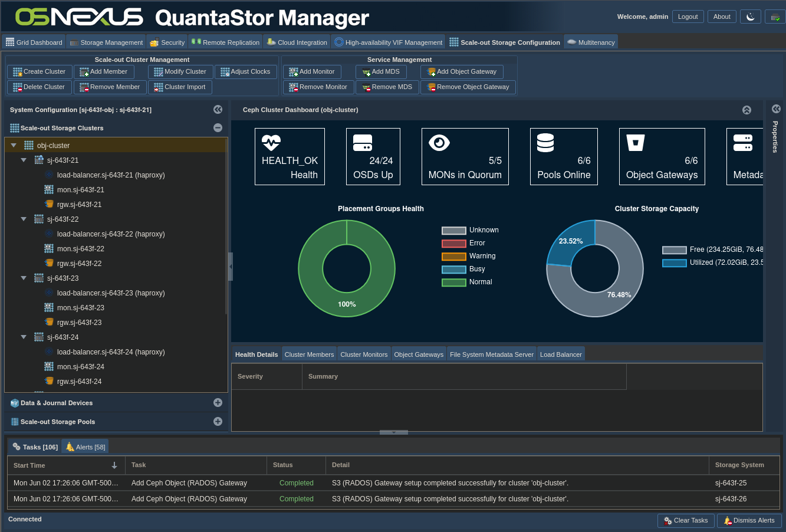Image resolution: width=786 pixels, height=532 pixels.
Task: Toggle dark mode moon icon
Action: pos(750,17)
